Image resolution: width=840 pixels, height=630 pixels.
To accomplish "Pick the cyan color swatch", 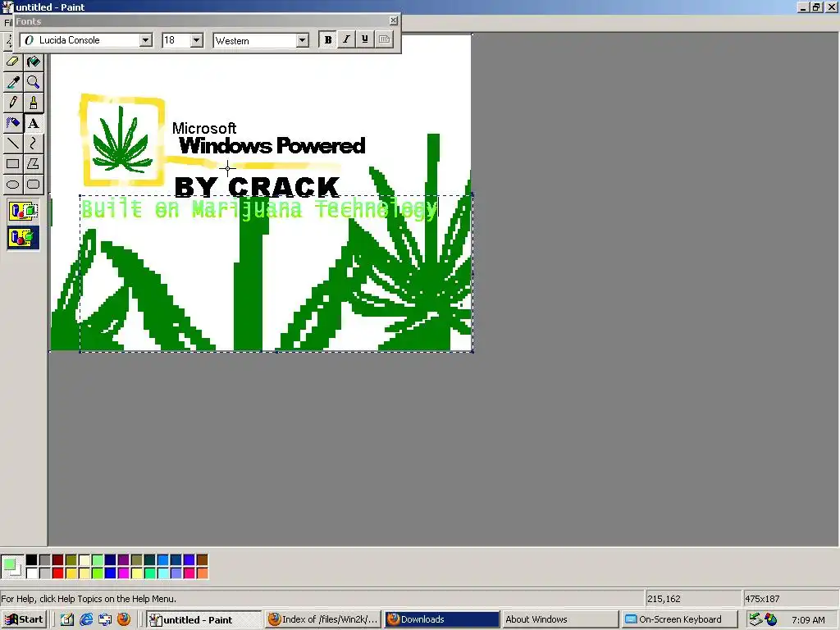I will coord(163,573).
